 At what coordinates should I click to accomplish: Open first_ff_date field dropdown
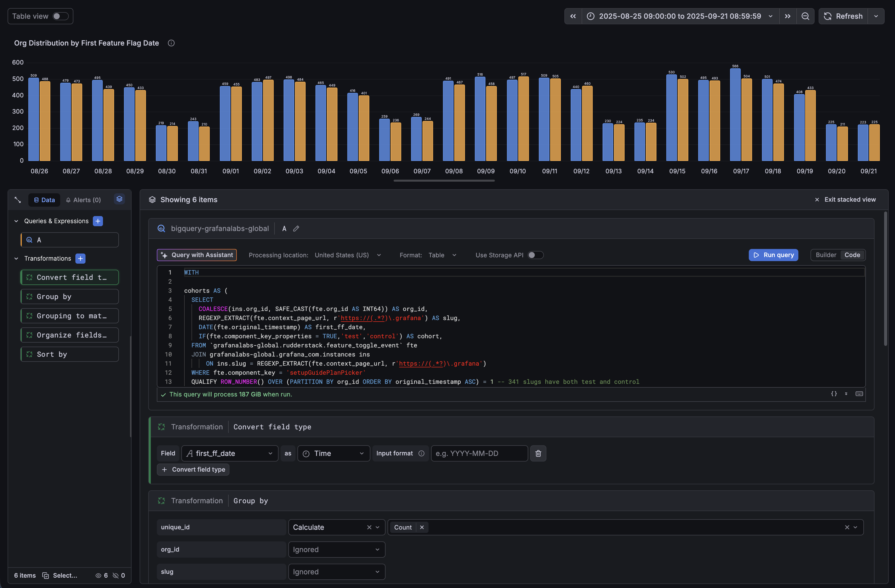pyautogui.click(x=230, y=453)
